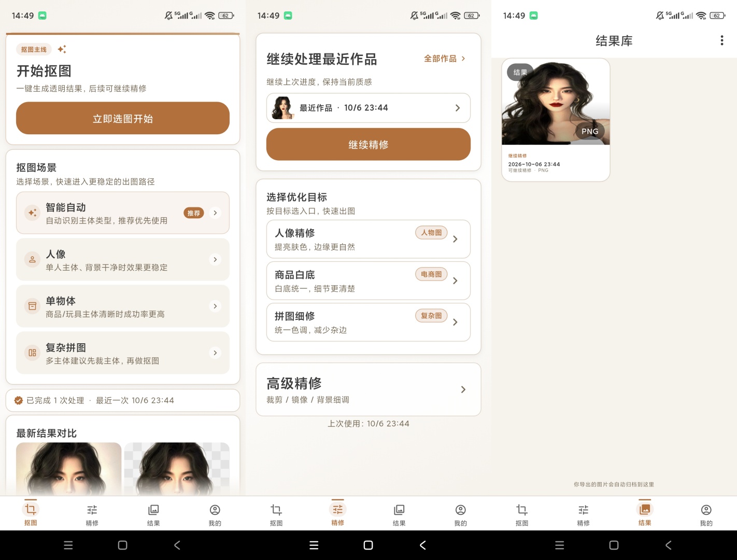Tap Android back arrow below the 结果库 screen
The image size is (737, 560).
click(x=669, y=545)
